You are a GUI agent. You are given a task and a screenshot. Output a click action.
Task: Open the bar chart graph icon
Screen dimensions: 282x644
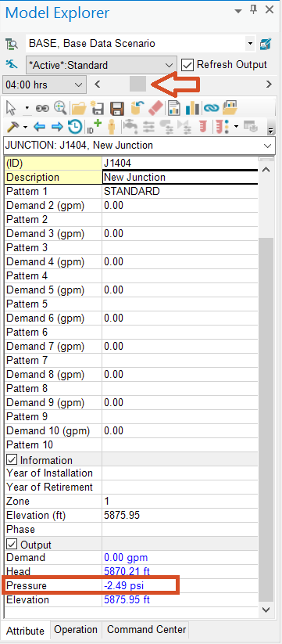[192, 109]
